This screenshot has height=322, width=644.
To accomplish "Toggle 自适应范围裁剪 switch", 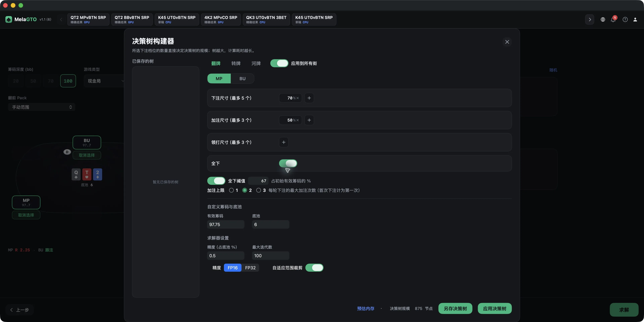I will point(314,268).
